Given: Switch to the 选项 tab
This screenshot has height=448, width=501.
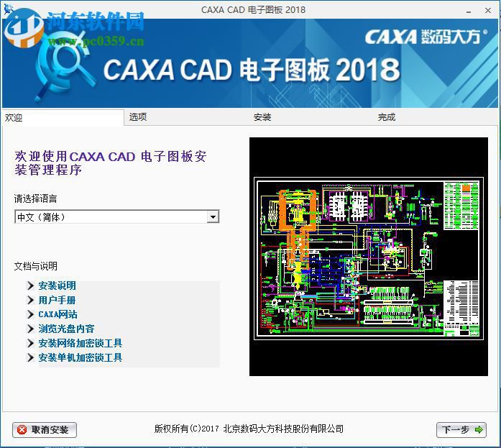Looking at the screenshot, I should point(138,117).
